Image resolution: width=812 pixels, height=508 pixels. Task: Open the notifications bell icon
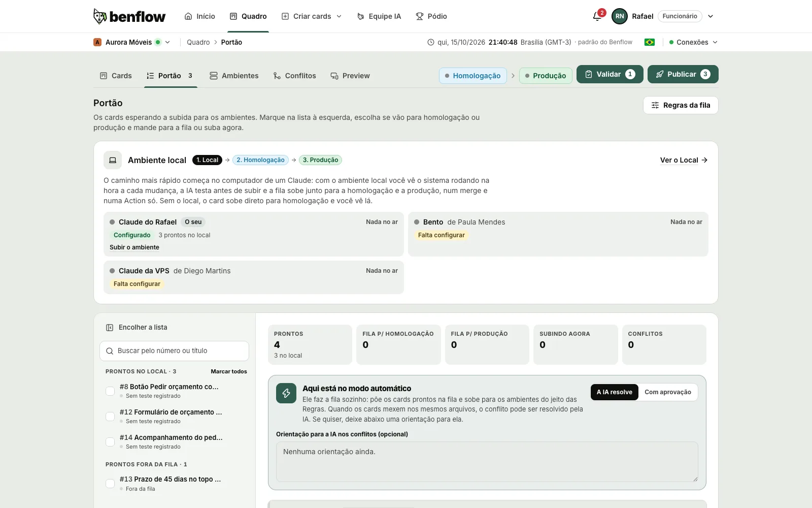tap(597, 16)
